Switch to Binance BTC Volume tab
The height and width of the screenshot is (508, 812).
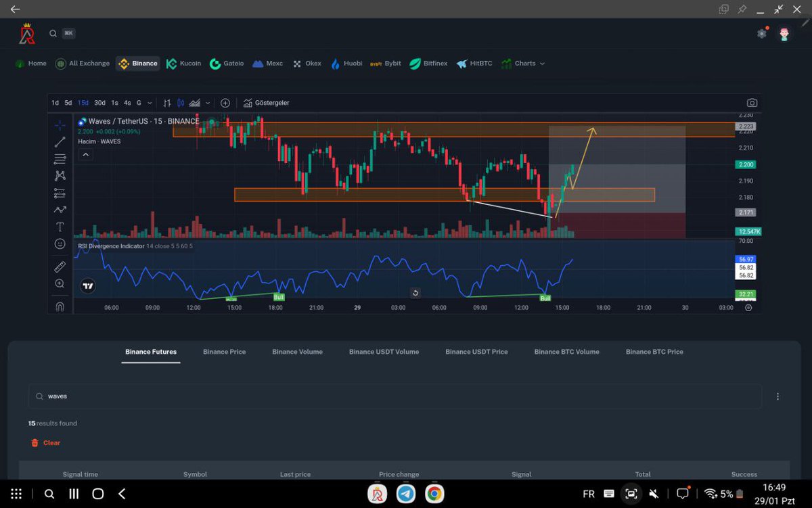tap(566, 352)
